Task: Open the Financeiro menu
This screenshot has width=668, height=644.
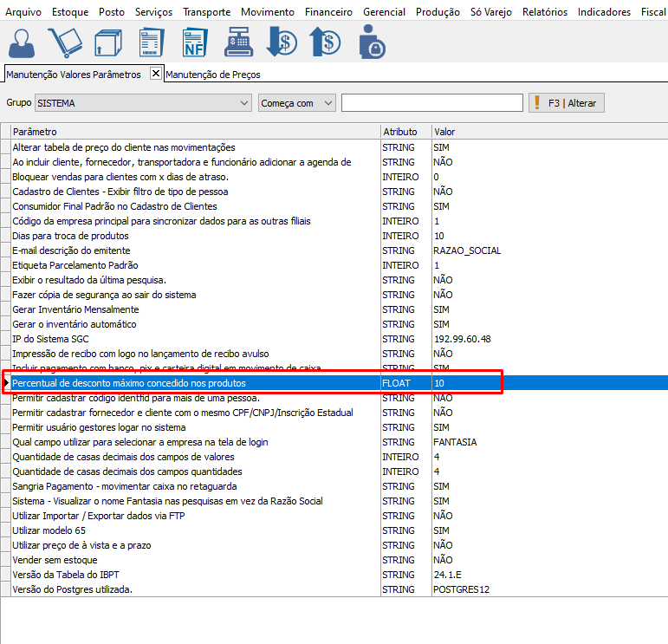Action: pos(328,12)
